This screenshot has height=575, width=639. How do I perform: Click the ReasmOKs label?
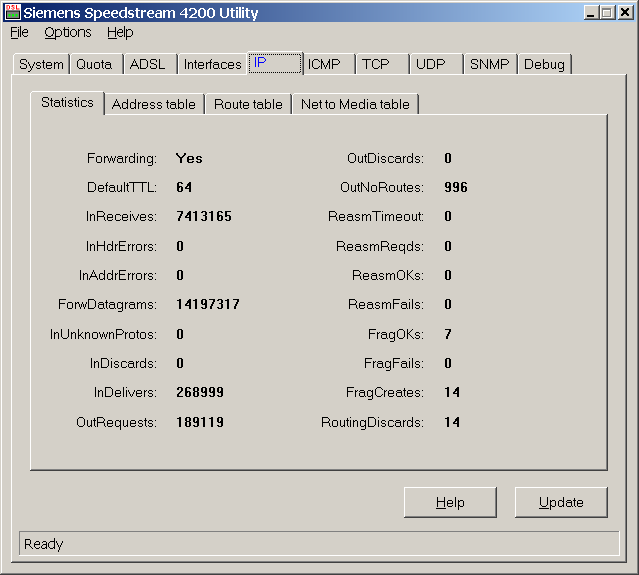point(388,275)
